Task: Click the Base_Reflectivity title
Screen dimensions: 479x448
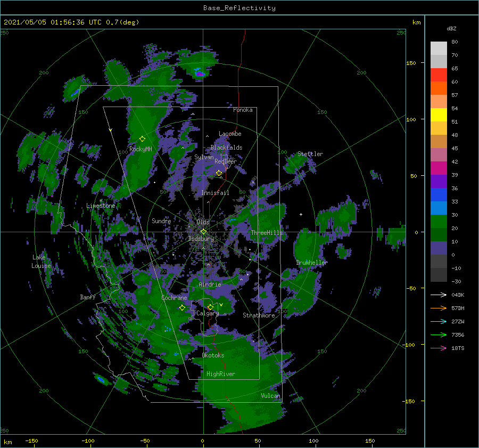Action: click(x=240, y=8)
